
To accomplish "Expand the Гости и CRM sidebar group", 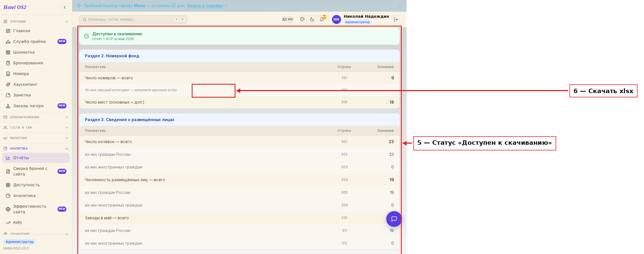I will (x=36, y=128).
